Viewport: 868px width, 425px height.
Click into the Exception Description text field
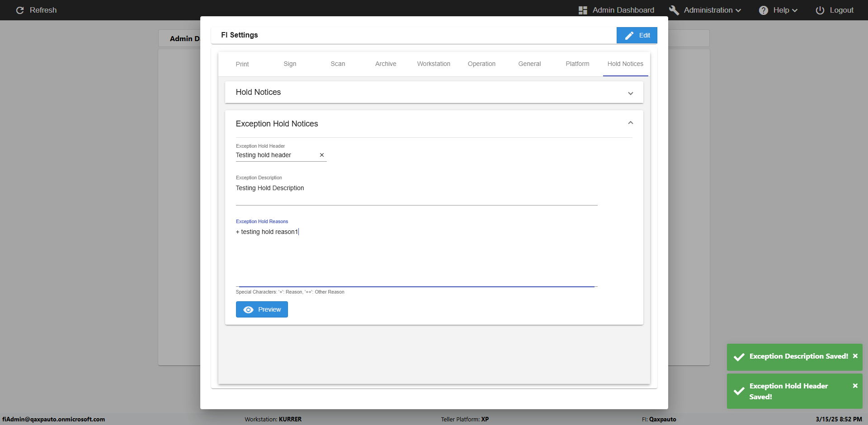click(416, 189)
